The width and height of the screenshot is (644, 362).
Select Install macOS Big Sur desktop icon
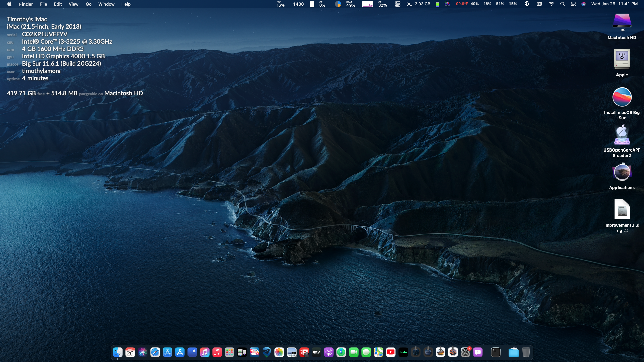[622, 97]
